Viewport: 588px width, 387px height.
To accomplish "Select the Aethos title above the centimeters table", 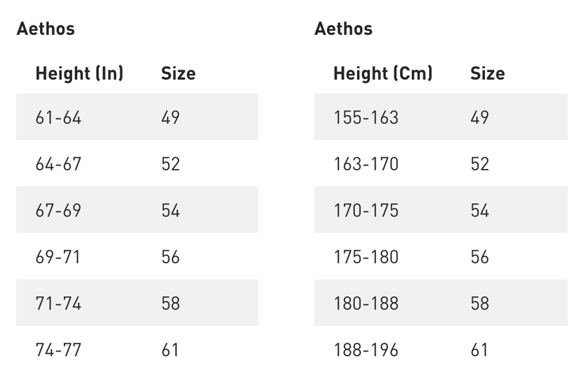I will click(343, 29).
